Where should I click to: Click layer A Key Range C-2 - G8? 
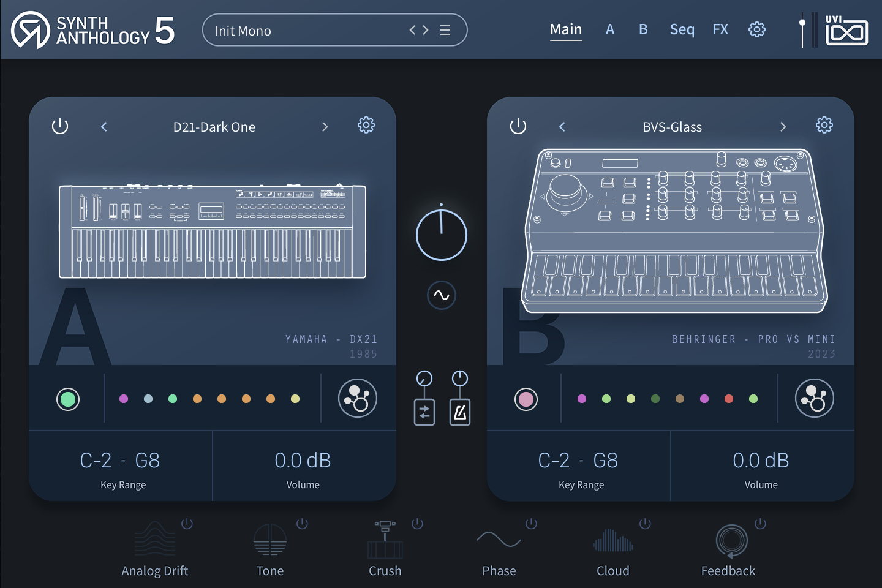click(120, 460)
